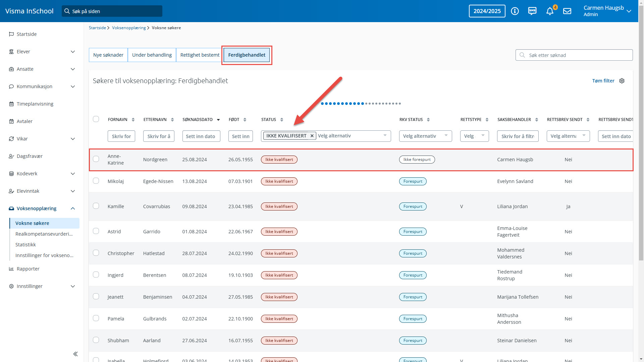Expand the Elever sidebar menu
644x362 pixels.
tap(73, 52)
